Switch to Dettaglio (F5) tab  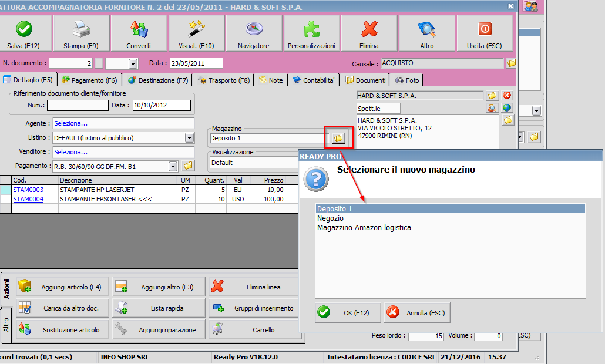28,80
